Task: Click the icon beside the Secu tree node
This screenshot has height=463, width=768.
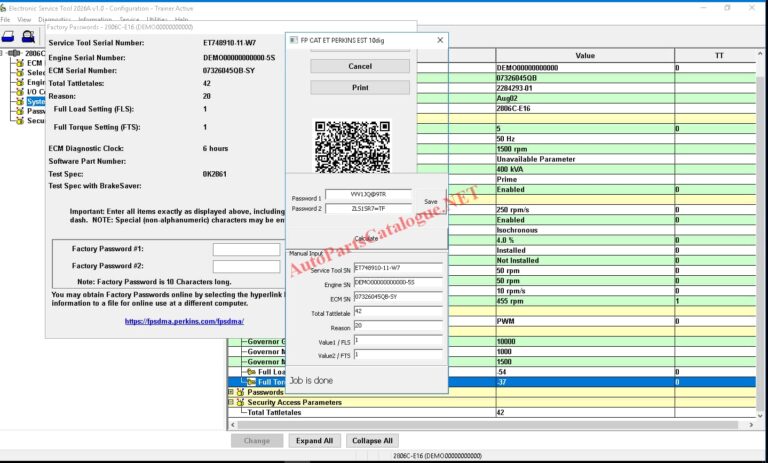Action: tap(20, 121)
